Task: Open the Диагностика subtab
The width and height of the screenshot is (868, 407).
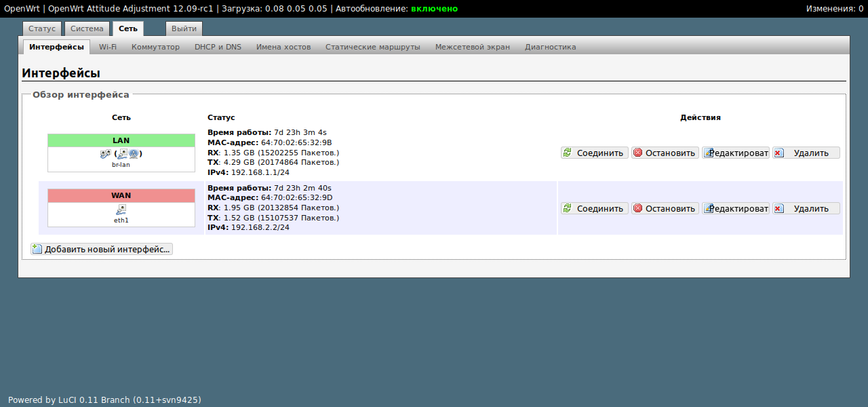Action: [551, 47]
